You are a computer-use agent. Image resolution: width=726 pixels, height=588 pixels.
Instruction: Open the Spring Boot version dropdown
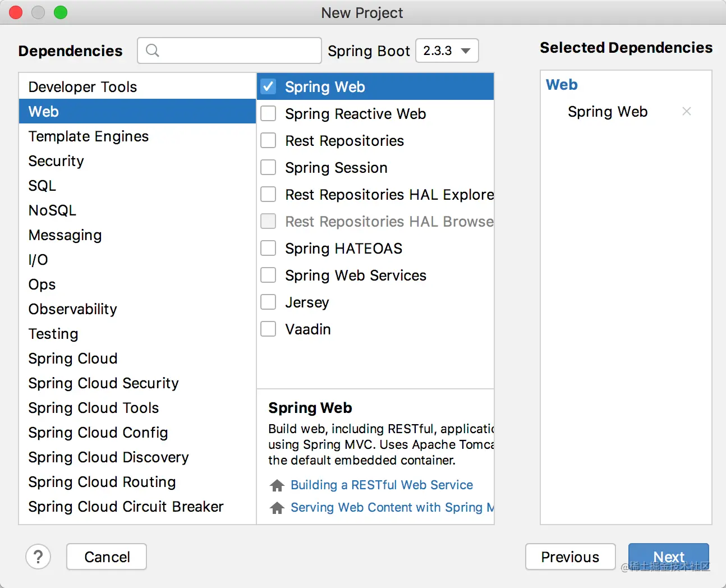447,50
